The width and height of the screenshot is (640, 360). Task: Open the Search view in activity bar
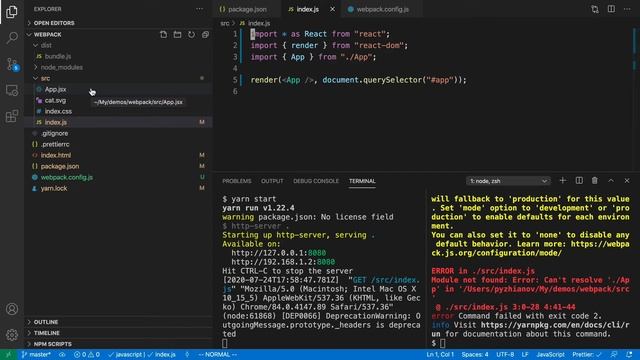(x=12, y=38)
